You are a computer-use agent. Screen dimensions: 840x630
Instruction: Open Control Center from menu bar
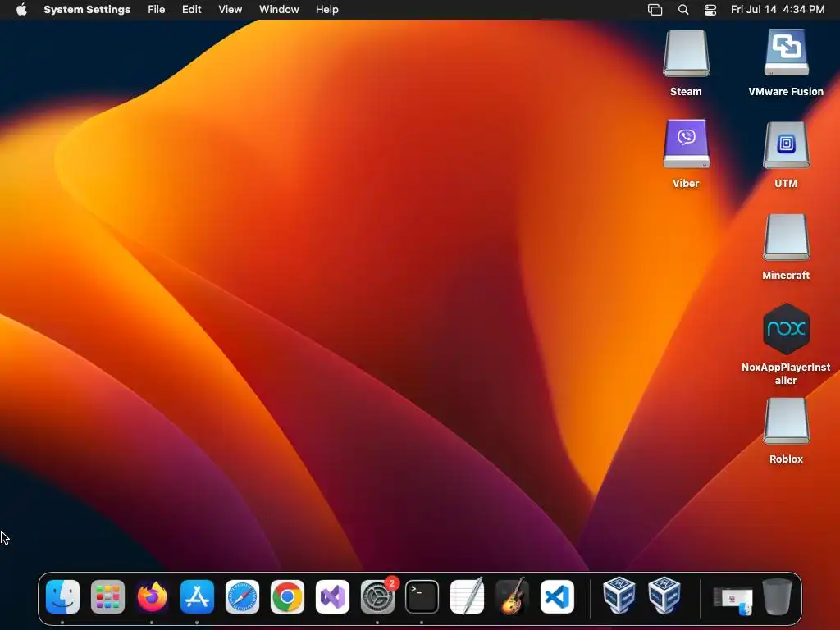point(710,10)
